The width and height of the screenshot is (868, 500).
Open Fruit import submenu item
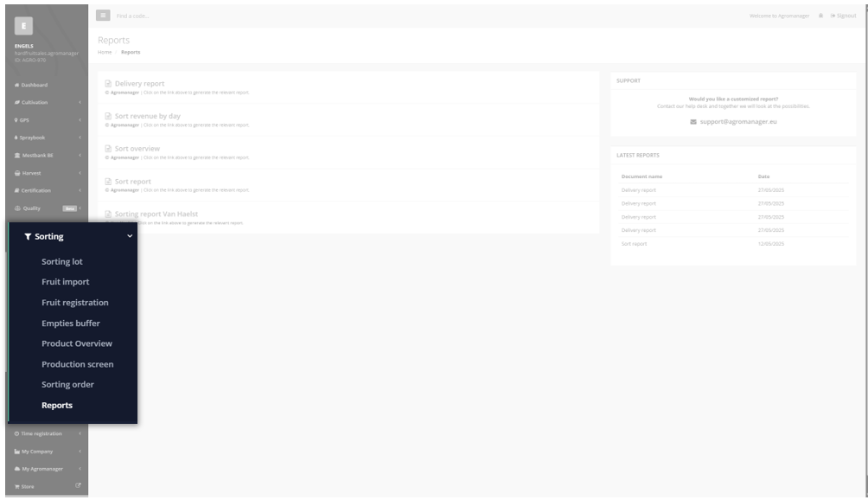pyautogui.click(x=66, y=282)
